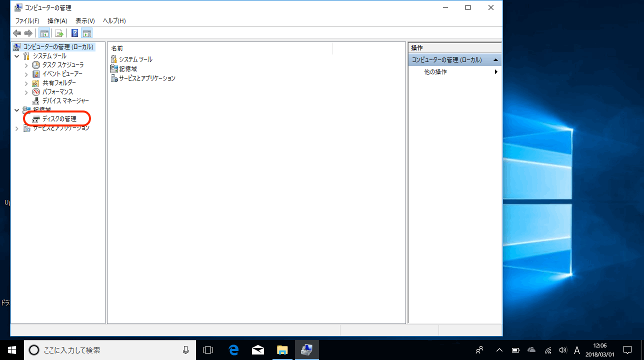This screenshot has width=644, height=360.
Task: Collapse the システム ツール tree node
Action: pyautogui.click(x=17, y=56)
